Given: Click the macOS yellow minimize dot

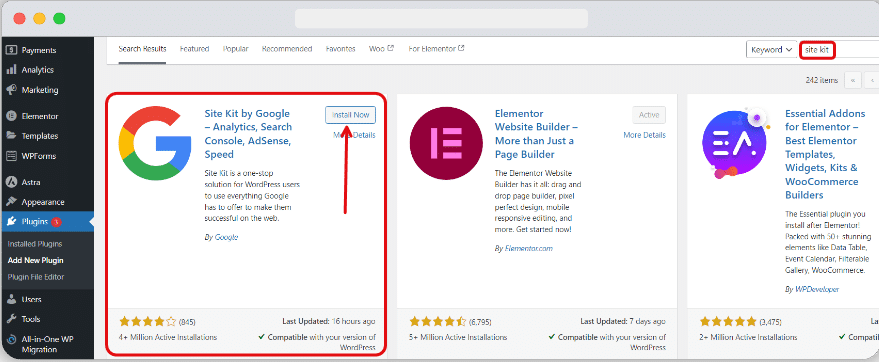Looking at the screenshot, I should click(39, 18).
